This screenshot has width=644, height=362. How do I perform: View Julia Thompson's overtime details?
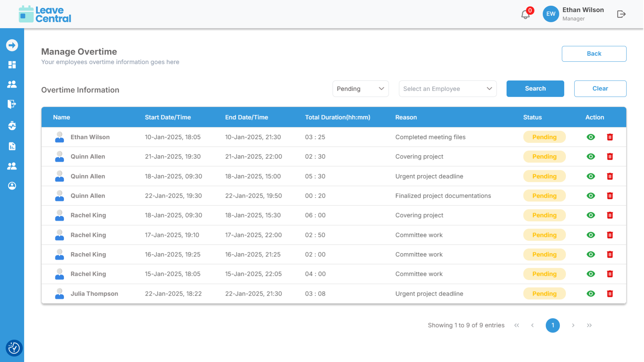click(591, 294)
